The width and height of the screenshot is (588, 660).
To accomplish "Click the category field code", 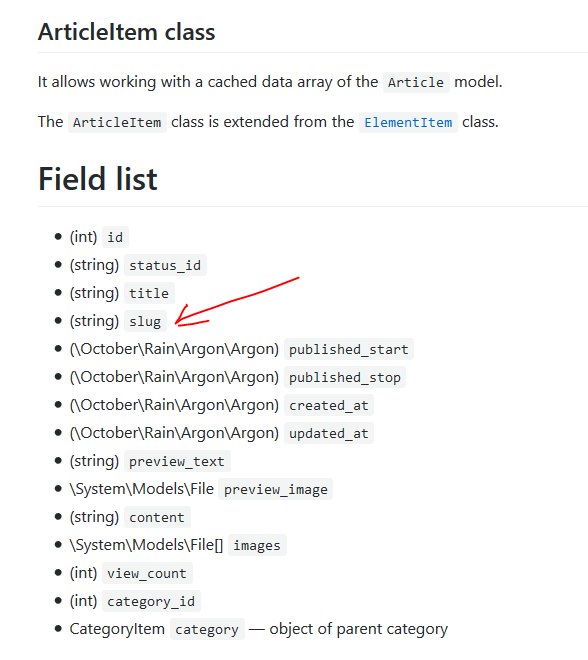I will 207,629.
